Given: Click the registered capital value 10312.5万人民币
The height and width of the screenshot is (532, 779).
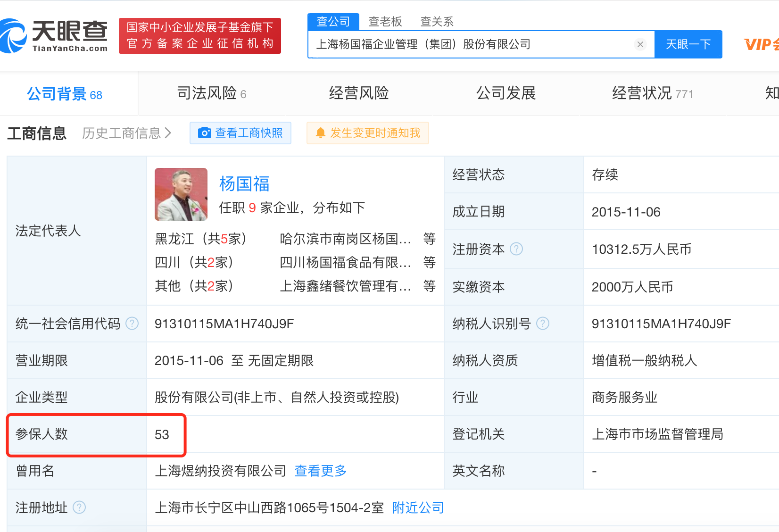Looking at the screenshot, I should coord(642,249).
